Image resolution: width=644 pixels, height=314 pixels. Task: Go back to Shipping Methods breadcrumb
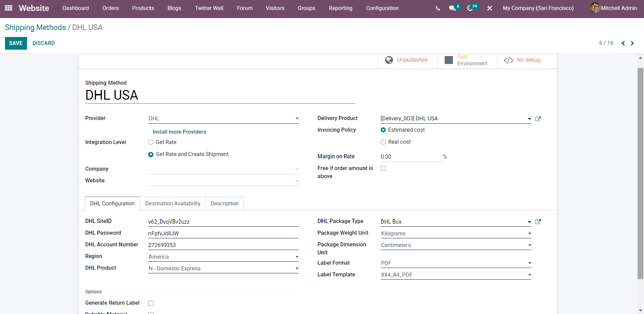(35, 27)
